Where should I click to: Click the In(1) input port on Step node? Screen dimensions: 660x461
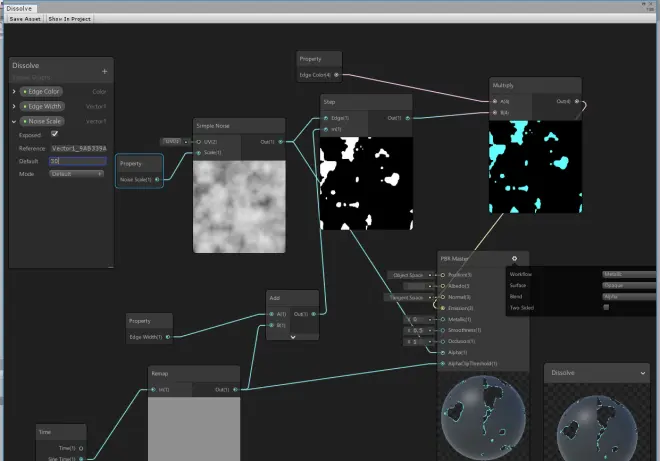(x=326, y=129)
